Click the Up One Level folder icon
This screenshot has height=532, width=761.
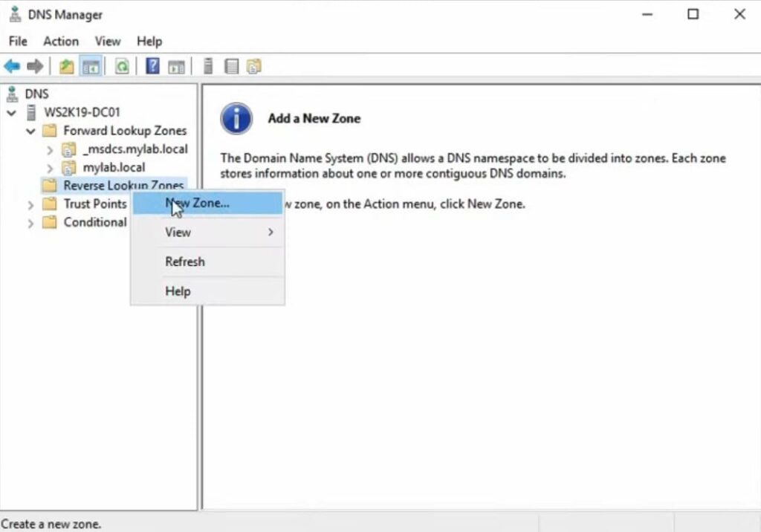67,67
